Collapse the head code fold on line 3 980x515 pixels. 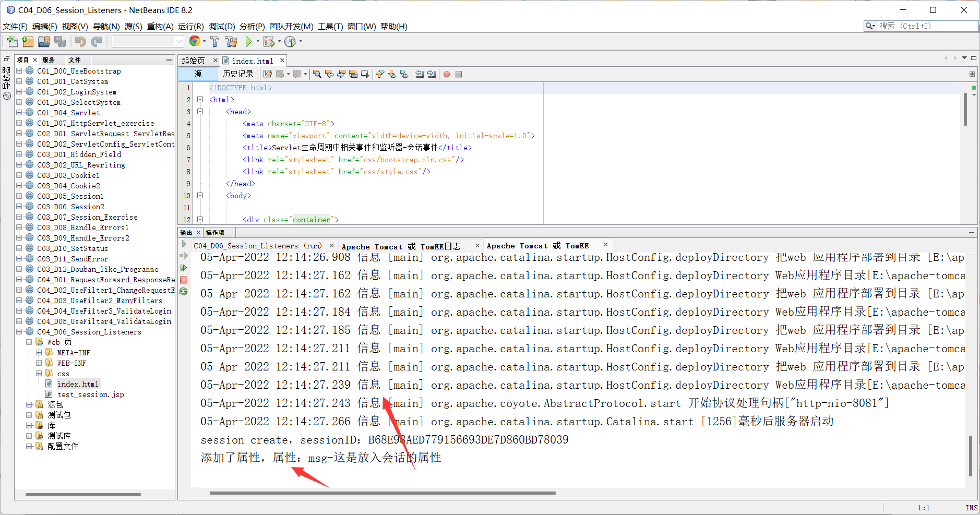200,111
